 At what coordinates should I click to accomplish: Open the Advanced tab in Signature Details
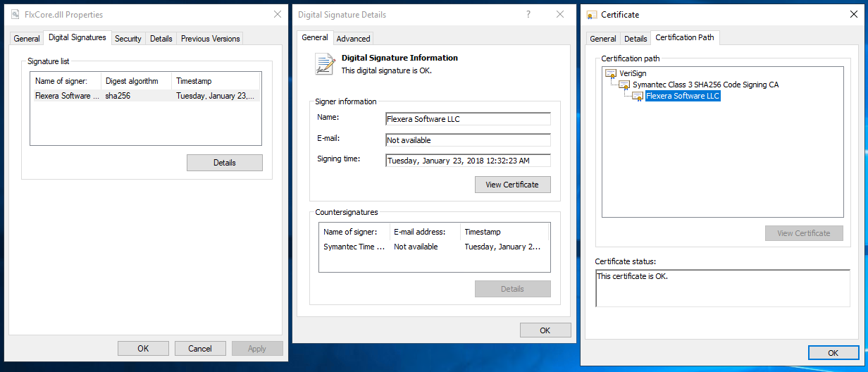pos(353,39)
